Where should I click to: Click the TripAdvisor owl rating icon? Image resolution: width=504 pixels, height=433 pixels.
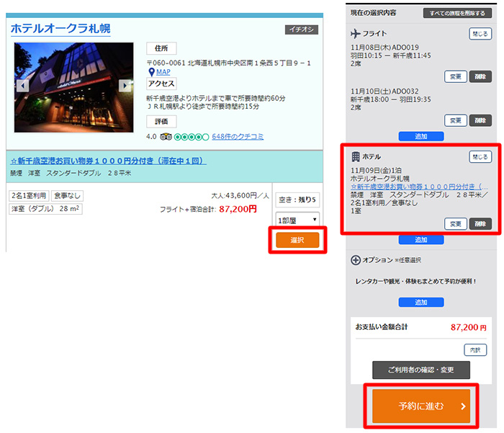(x=166, y=137)
